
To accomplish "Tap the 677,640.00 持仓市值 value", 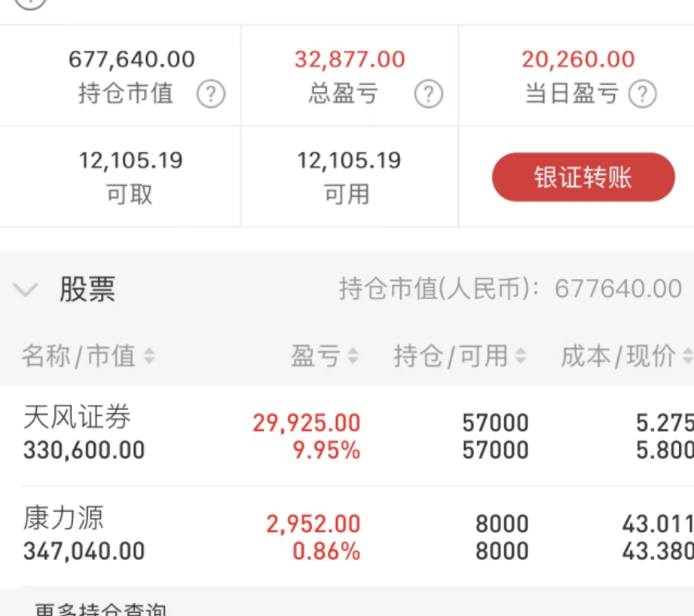I will coord(132,59).
